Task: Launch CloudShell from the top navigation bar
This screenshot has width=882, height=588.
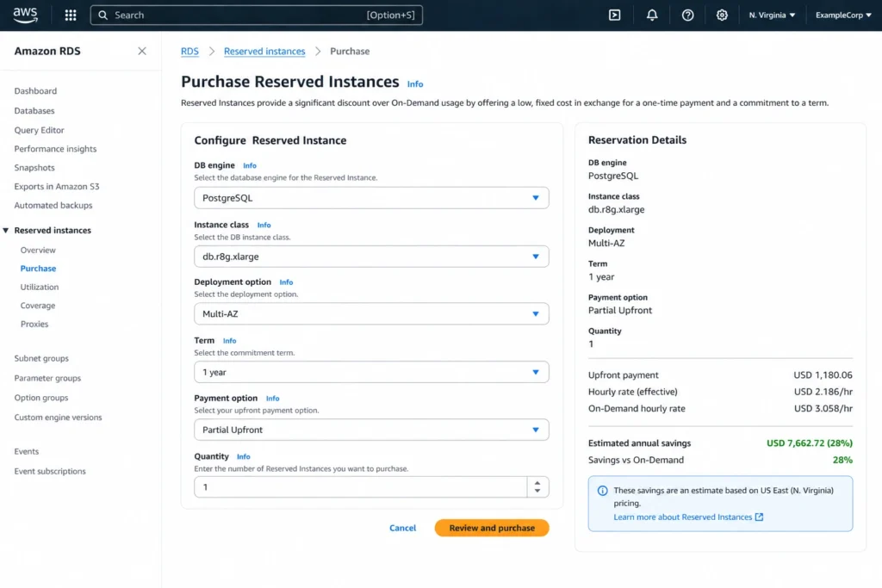Action: pos(614,15)
